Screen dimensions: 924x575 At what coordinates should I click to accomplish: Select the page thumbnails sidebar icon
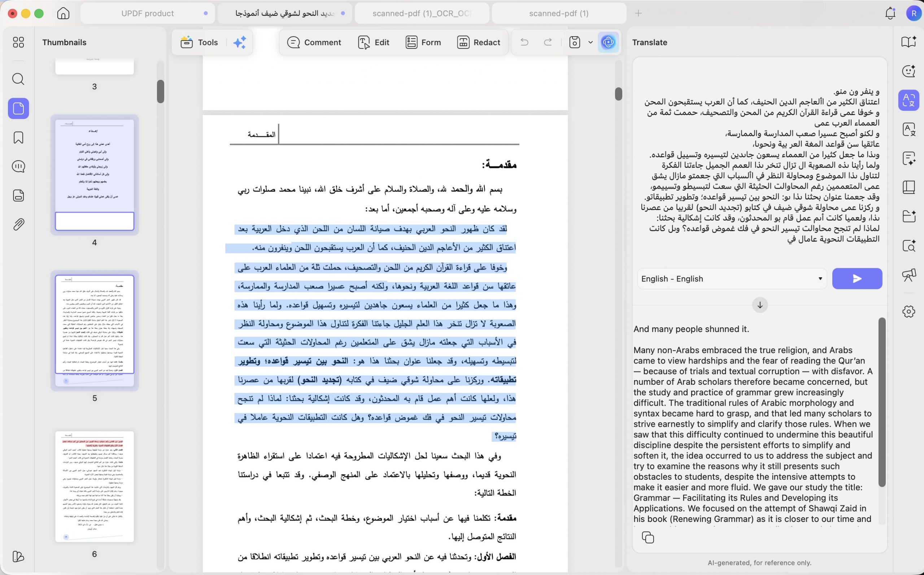(x=18, y=109)
